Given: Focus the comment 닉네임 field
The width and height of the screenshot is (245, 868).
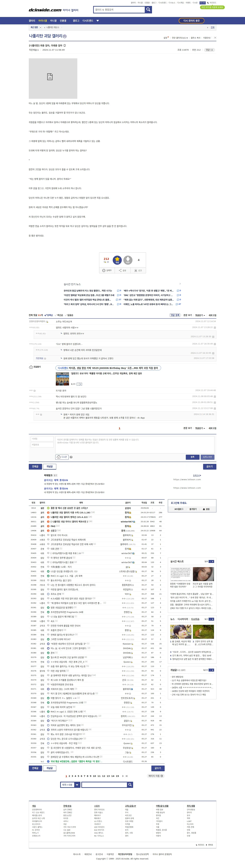Looking at the screenshot, I should pos(42,439).
